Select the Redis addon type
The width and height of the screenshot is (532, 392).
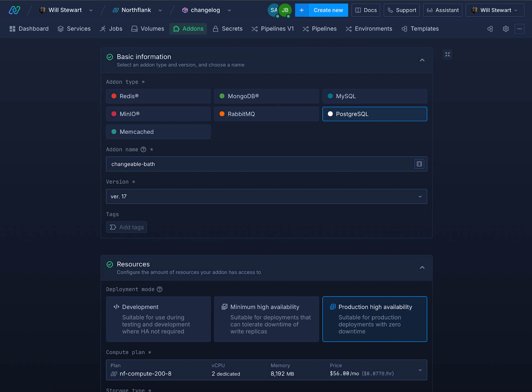click(158, 96)
